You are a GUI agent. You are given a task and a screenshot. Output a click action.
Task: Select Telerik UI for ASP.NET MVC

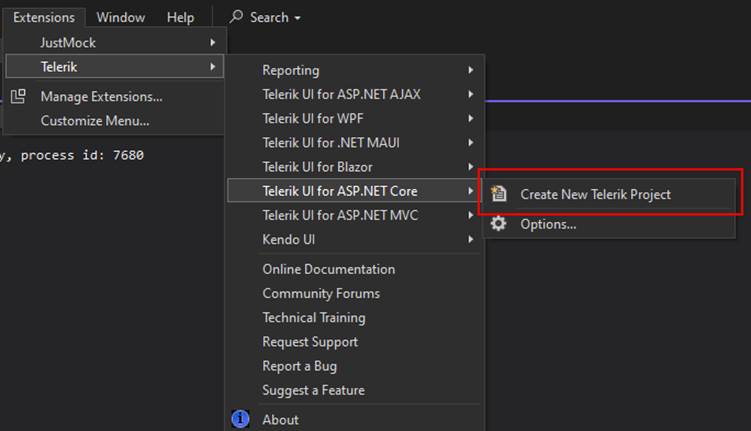coord(354,215)
